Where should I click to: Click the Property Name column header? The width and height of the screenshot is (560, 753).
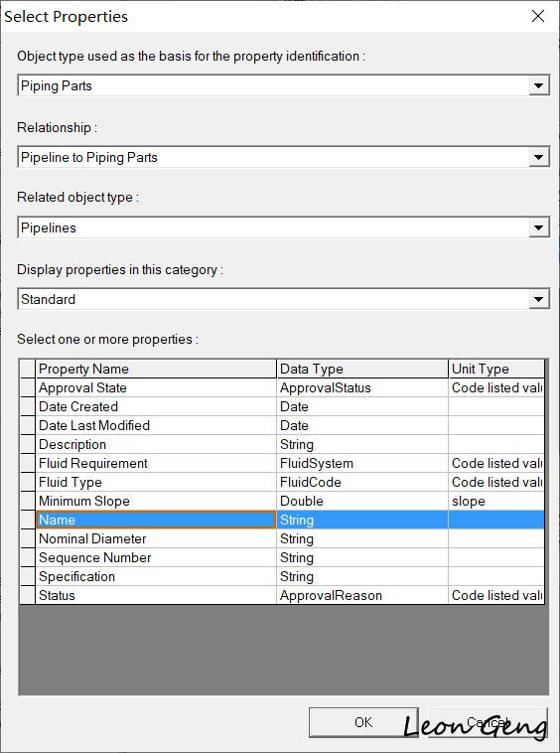click(x=156, y=369)
